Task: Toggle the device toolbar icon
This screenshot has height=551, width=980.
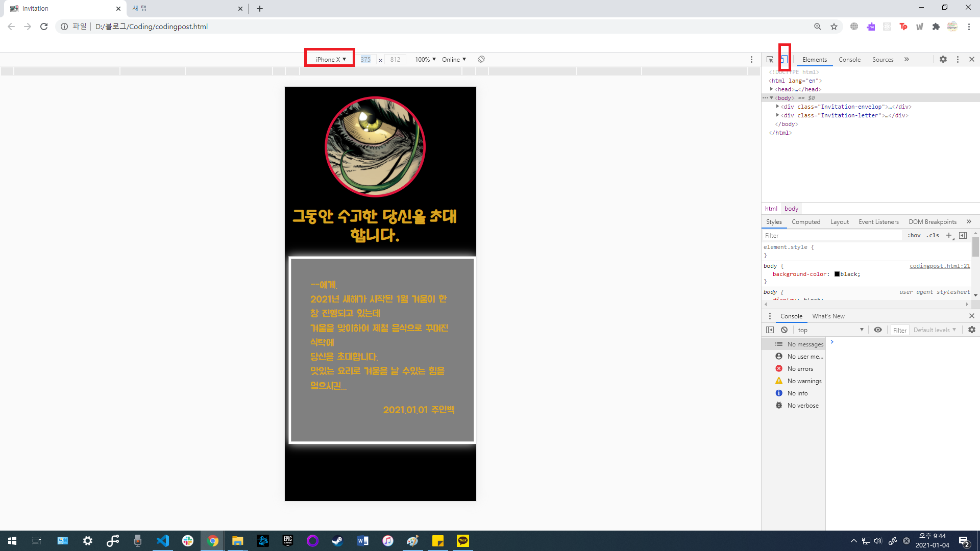Action: point(784,60)
